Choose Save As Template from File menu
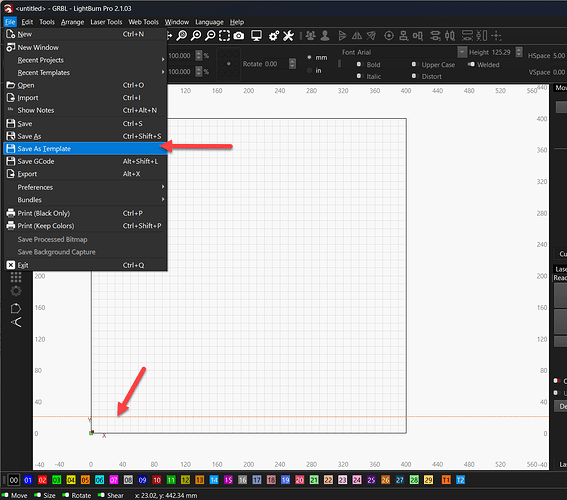This screenshot has width=567, height=500. pyautogui.click(x=85, y=149)
